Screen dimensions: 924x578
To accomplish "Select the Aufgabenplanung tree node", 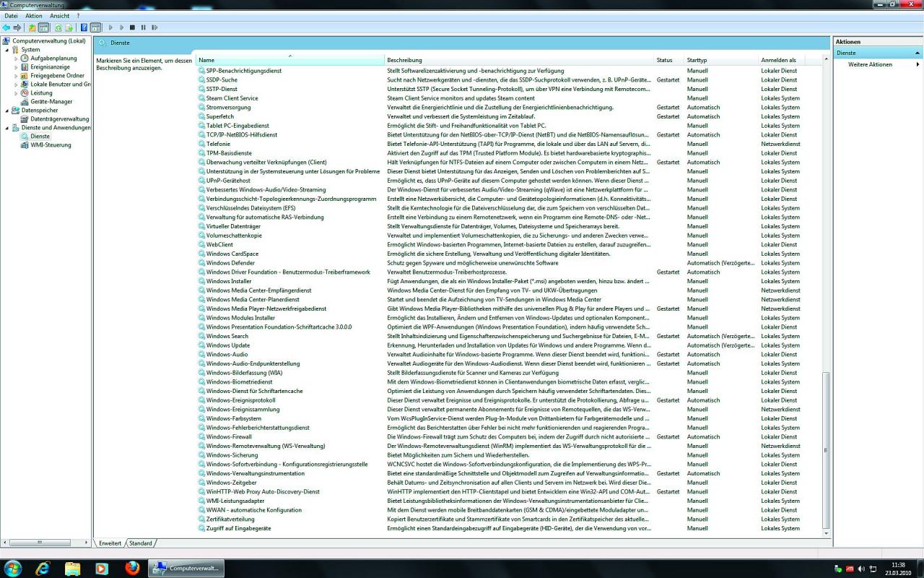I will point(53,59).
